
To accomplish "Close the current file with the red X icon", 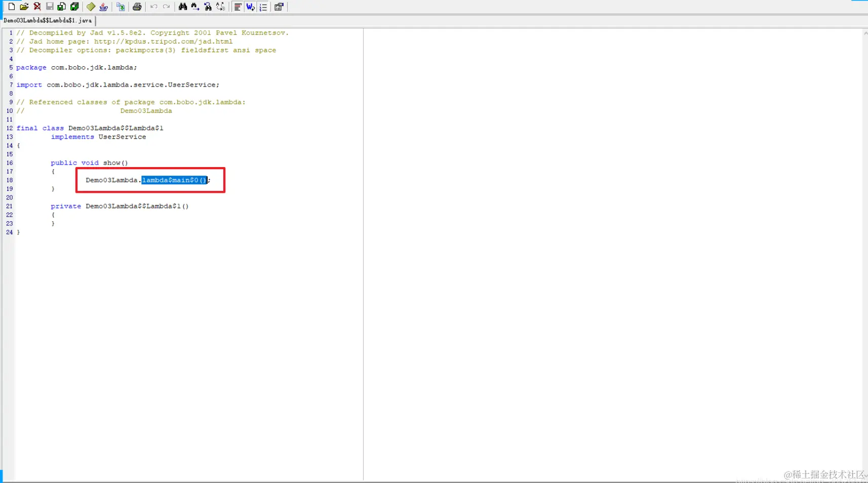I will pyautogui.click(x=37, y=7).
